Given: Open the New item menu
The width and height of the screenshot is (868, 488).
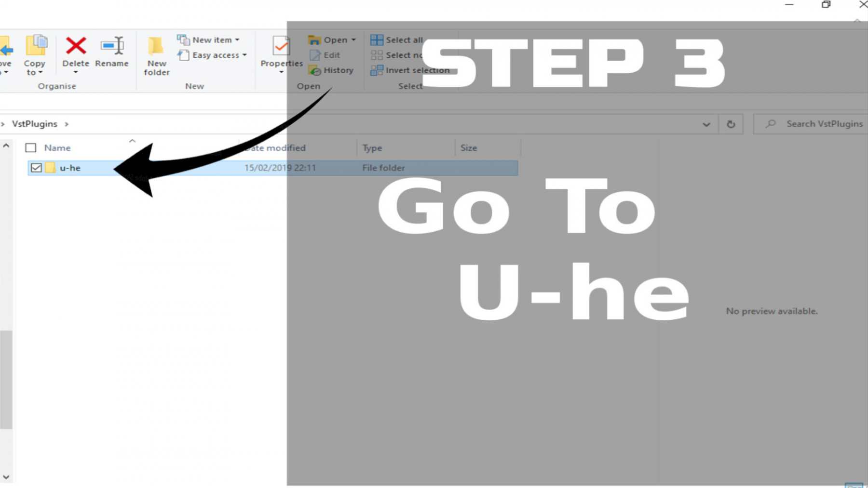Looking at the screenshot, I should (208, 40).
